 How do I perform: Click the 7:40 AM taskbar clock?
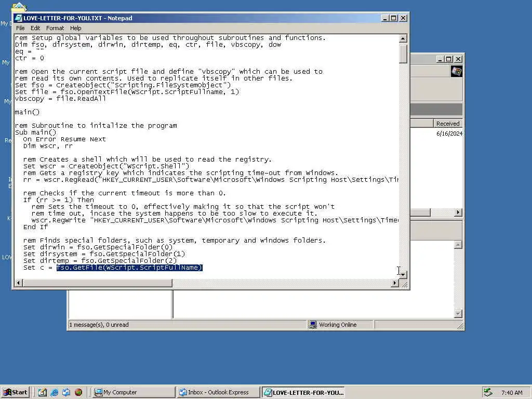point(512,393)
